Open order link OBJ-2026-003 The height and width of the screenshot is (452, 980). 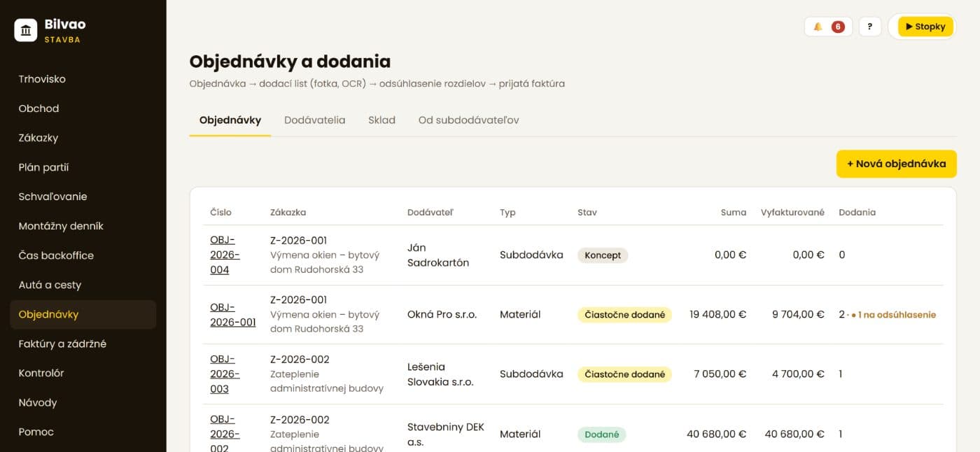(225, 374)
